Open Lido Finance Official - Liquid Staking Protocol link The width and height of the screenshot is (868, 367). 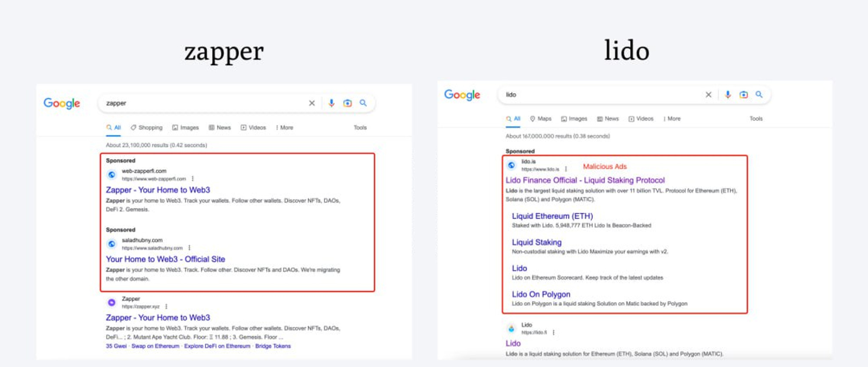(585, 180)
